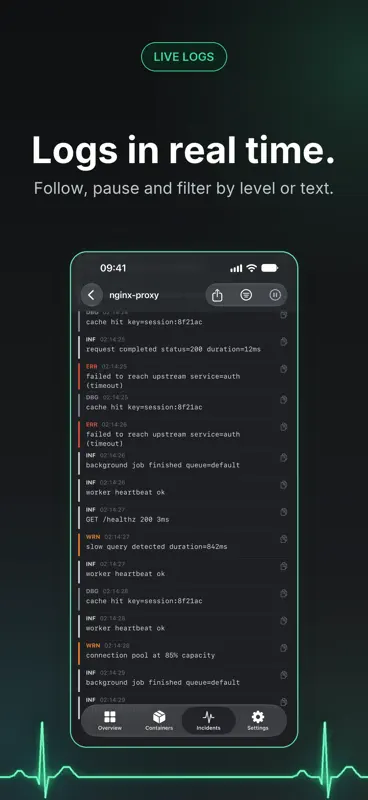Image resolution: width=368 pixels, height=800 pixels.
Task: Tap the Wi-Fi status icon
Action: 251,268
